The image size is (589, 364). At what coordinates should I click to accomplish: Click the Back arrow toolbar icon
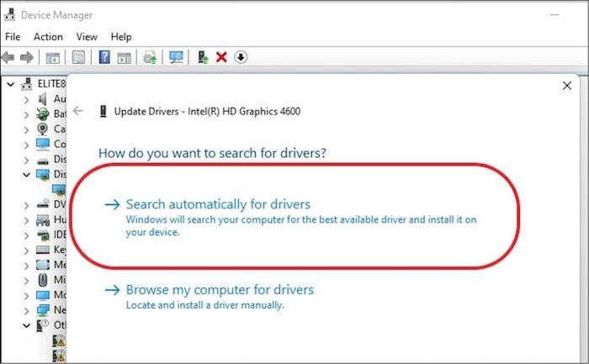pos(8,57)
